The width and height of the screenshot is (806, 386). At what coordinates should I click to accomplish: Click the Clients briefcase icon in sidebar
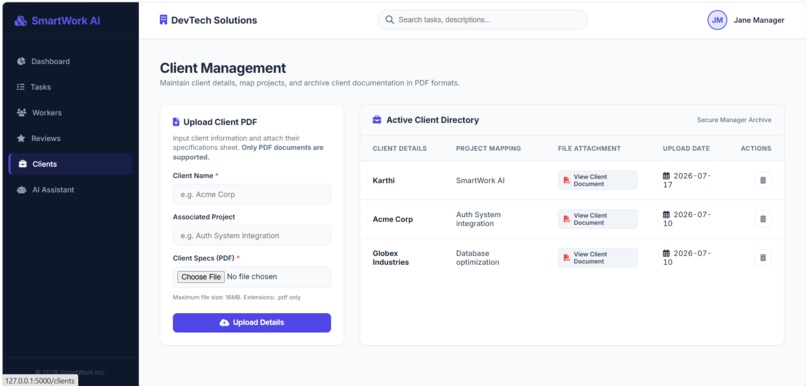(23, 164)
